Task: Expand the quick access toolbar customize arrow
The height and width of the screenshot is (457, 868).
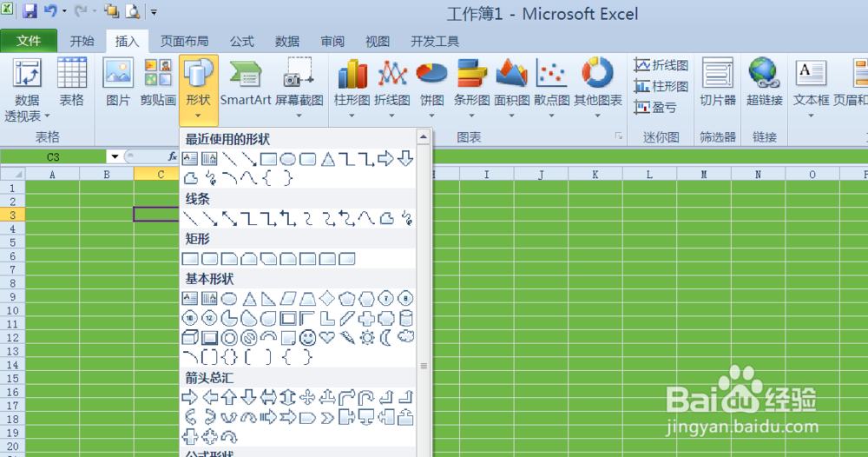Action: 154,11
